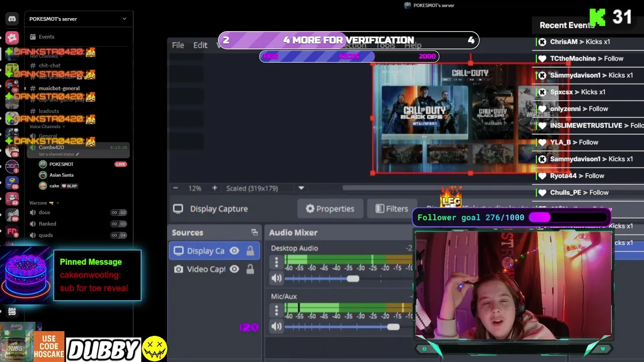Click the LIVE badge next to POKESMOT

click(120, 164)
